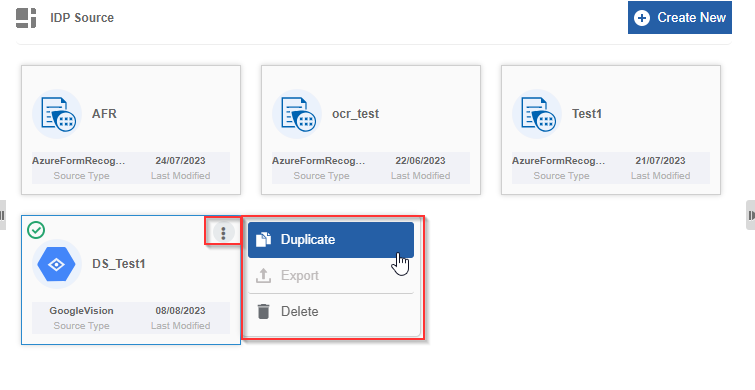Click AzureFormRecog... text on the ocr_test card
This screenshot has width=755, height=390.
(x=319, y=161)
